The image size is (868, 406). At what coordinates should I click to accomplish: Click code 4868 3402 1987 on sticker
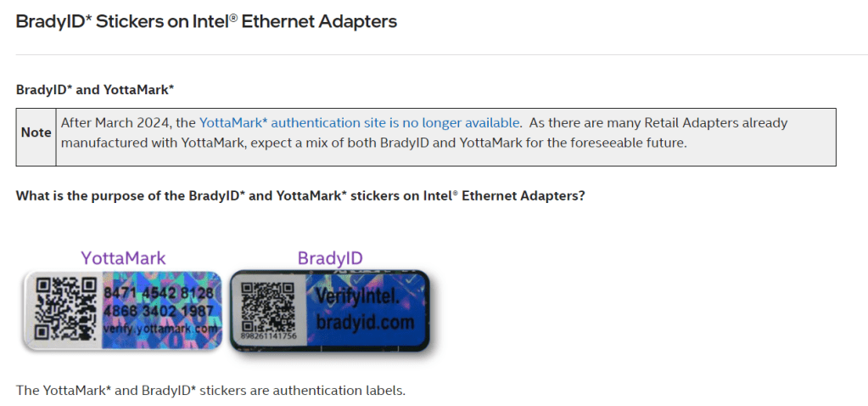[x=158, y=313]
